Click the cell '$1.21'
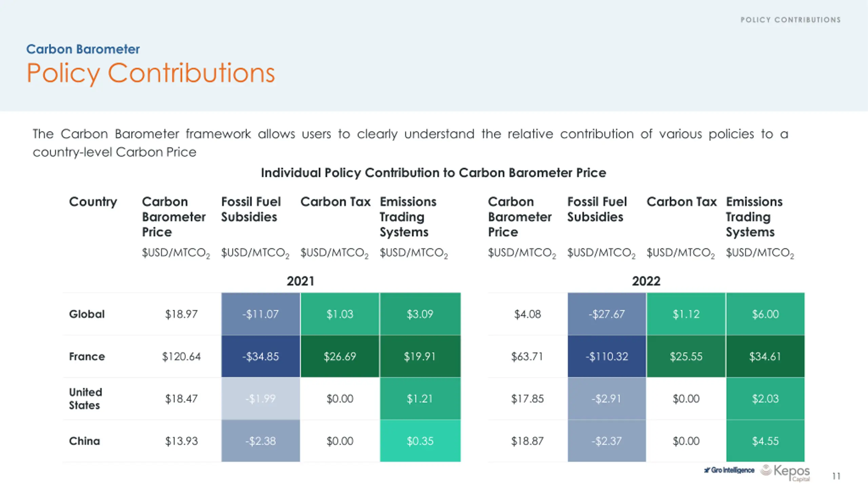The height and width of the screenshot is (488, 868). click(420, 399)
